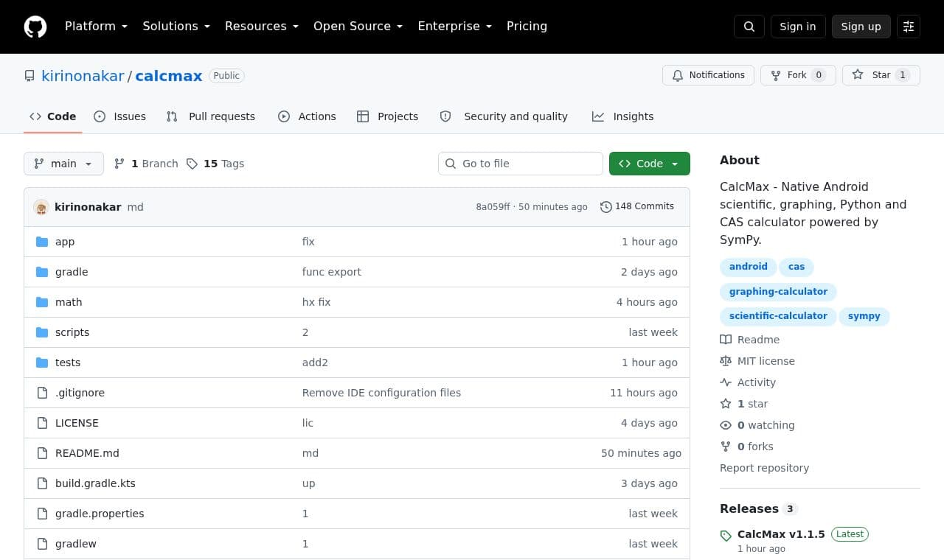
Task: Click the scale icon beside MIT license
Action: [x=726, y=361]
